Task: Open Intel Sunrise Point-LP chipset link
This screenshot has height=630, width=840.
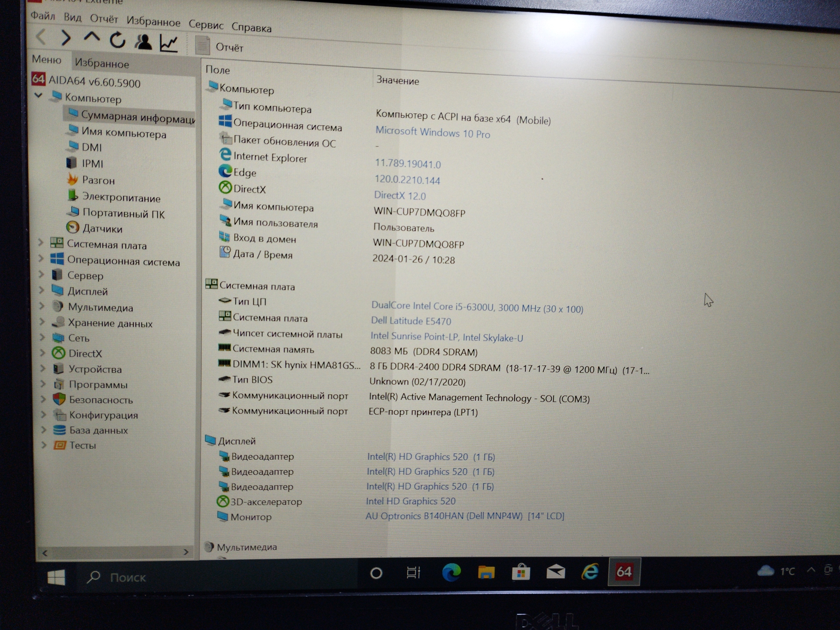Action: pyautogui.click(x=447, y=336)
